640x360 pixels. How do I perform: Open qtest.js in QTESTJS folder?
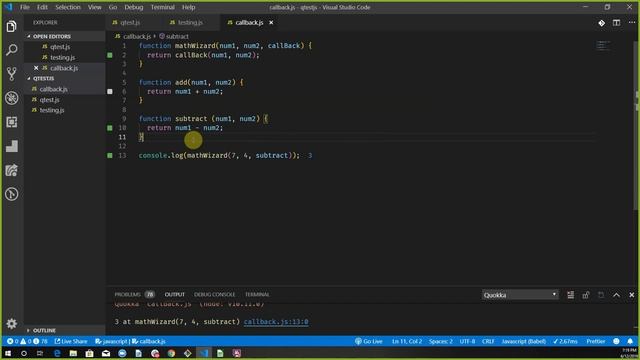tap(49, 100)
